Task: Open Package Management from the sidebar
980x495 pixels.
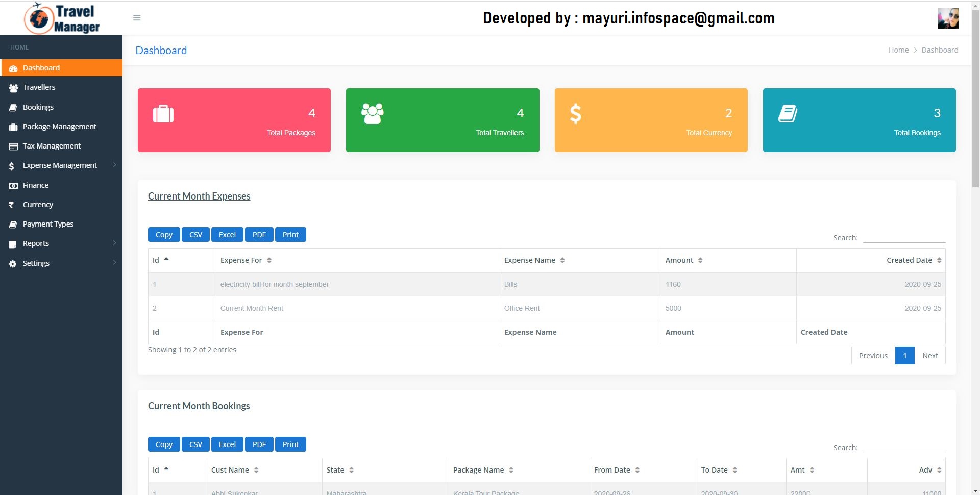Action: click(x=59, y=126)
